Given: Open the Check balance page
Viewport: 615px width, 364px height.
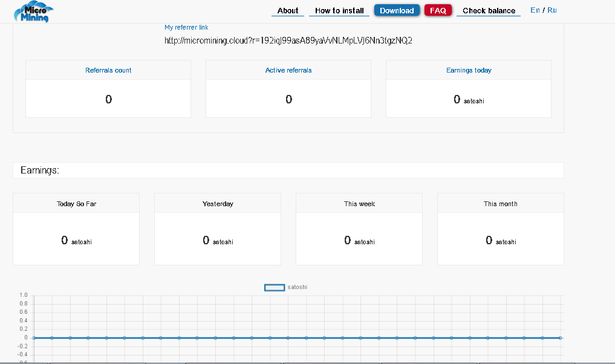Looking at the screenshot, I should (x=489, y=10).
